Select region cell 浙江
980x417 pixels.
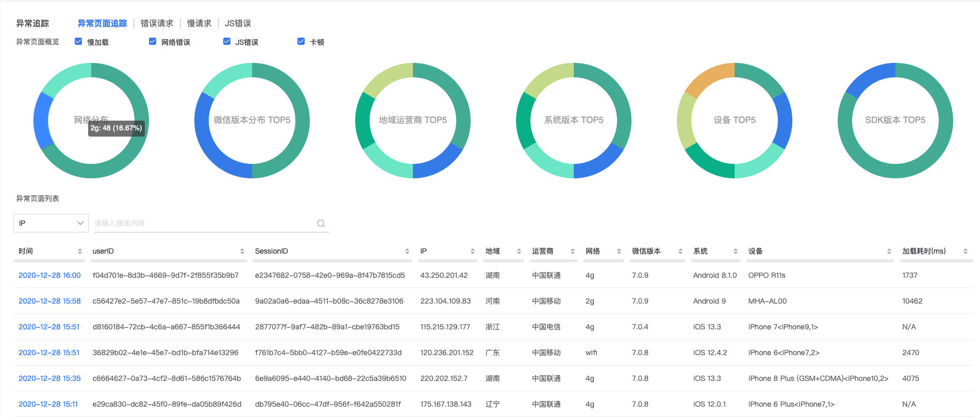(x=492, y=327)
